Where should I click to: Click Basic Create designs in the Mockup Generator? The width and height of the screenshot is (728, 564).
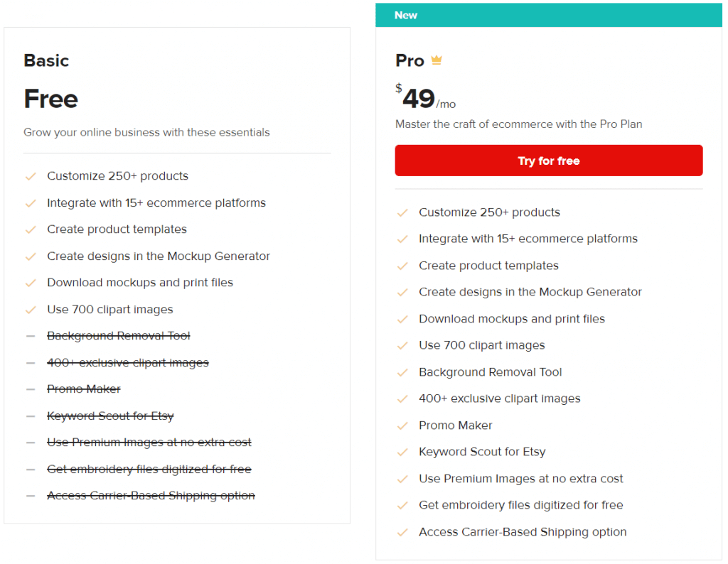[159, 256]
